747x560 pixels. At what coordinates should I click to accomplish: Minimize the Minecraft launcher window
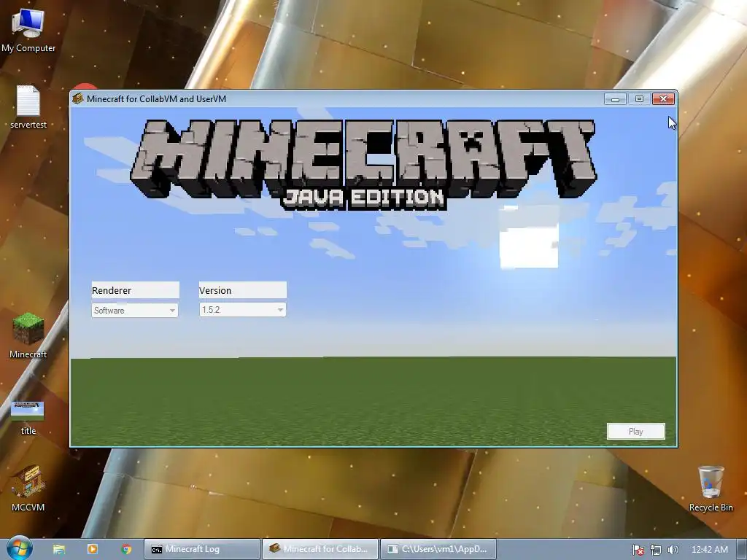coord(615,99)
